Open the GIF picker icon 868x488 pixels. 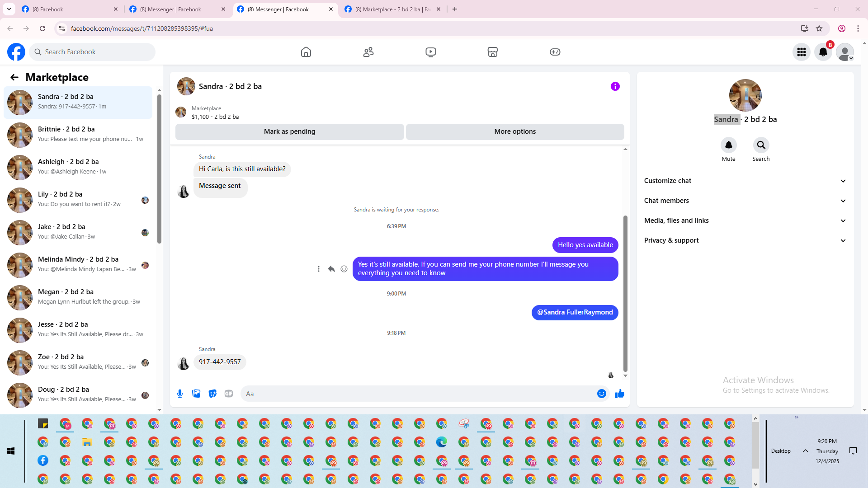[x=229, y=394]
